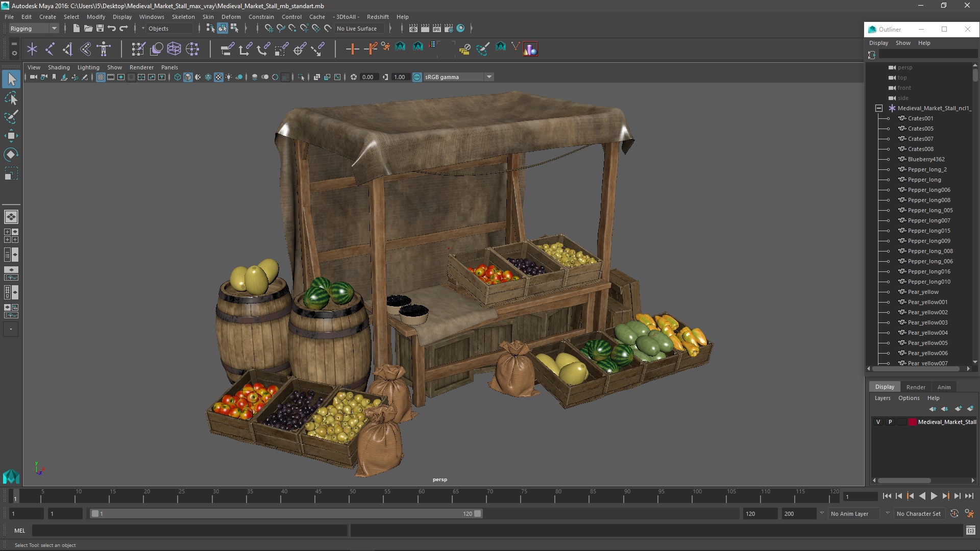
Task: Create a locator from the rigging shelf
Action: coord(32,49)
